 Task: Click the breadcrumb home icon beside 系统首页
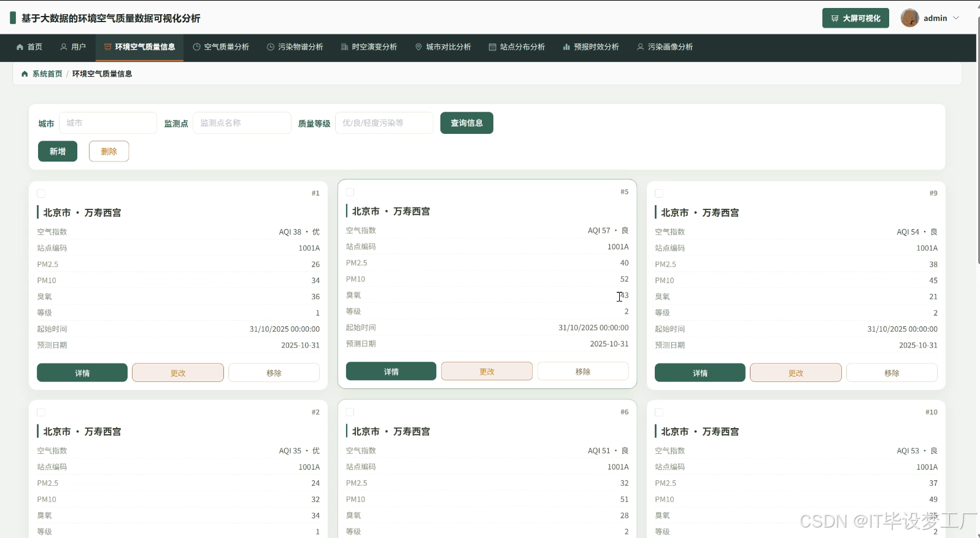(x=25, y=74)
